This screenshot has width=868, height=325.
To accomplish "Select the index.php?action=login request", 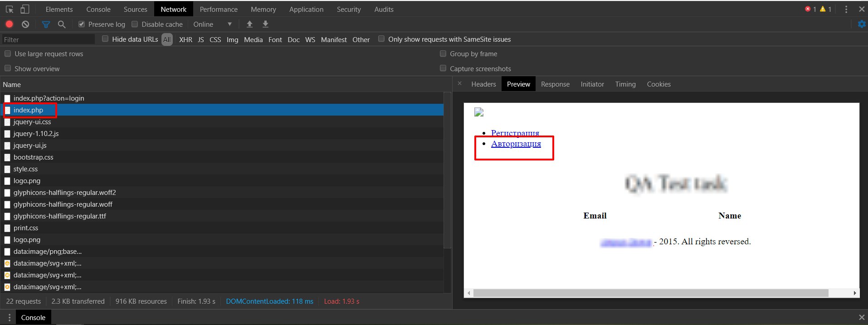I will click(222, 98).
